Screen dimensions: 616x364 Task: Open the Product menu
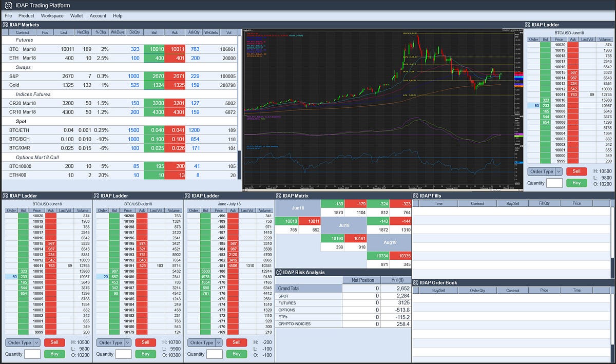point(26,15)
